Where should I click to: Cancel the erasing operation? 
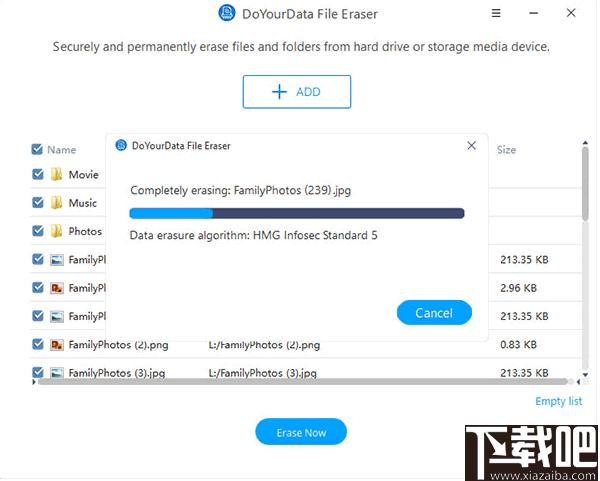(x=434, y=313)
